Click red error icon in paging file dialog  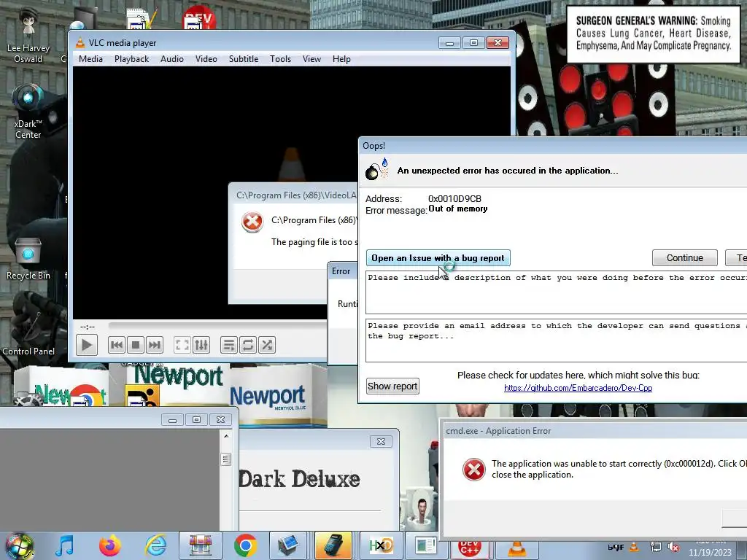point(252,222)
